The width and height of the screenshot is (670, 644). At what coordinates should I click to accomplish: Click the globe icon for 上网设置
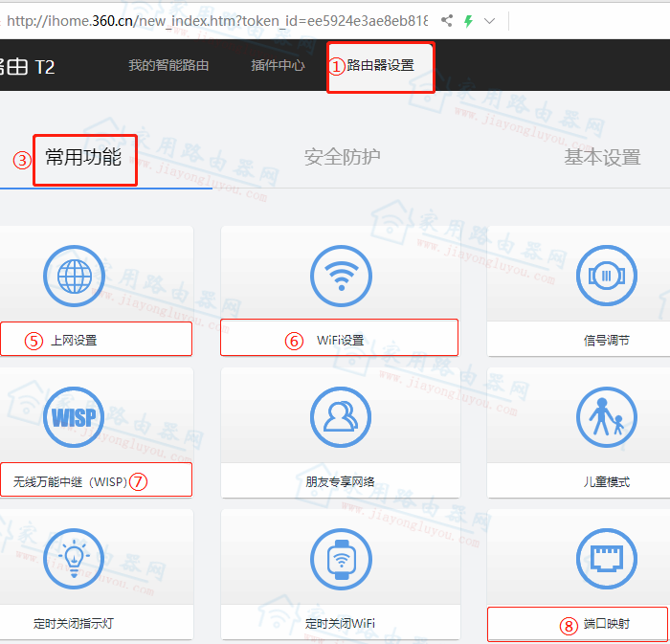[x=74, y=277]
